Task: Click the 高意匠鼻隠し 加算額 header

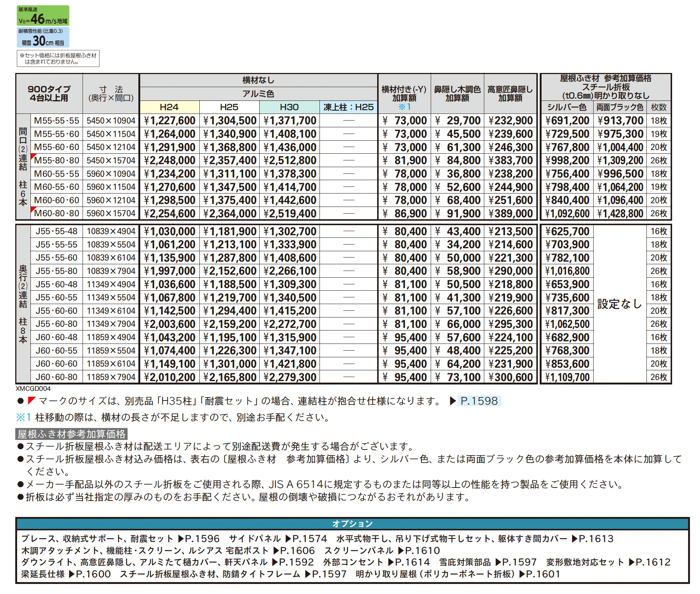Action: [510, 94]
